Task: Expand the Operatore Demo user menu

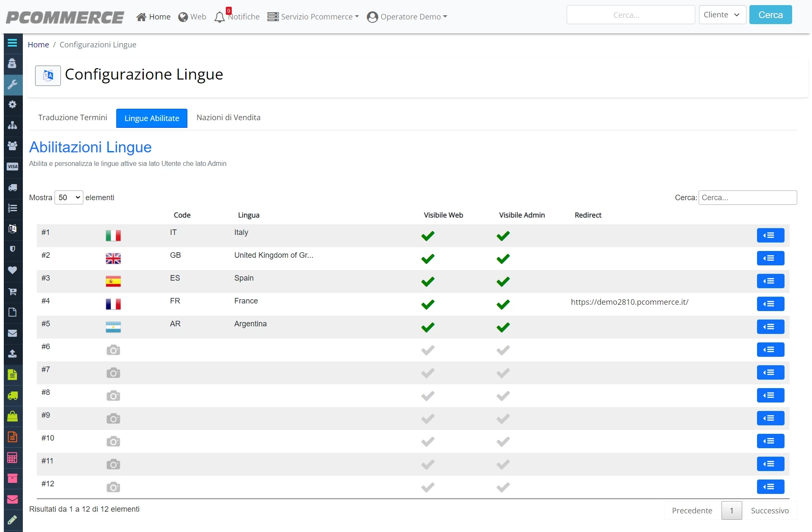Action: click(x=407, y=17)
